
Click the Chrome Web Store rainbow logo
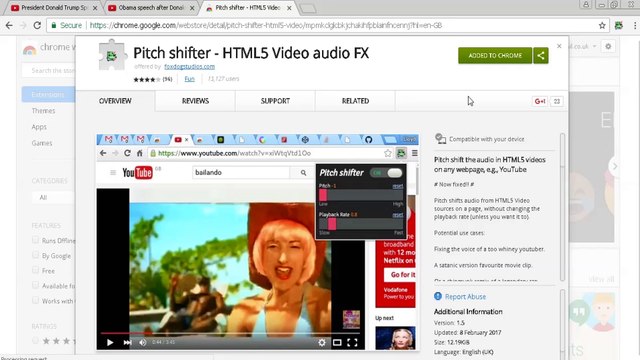(x=29, y=49)
